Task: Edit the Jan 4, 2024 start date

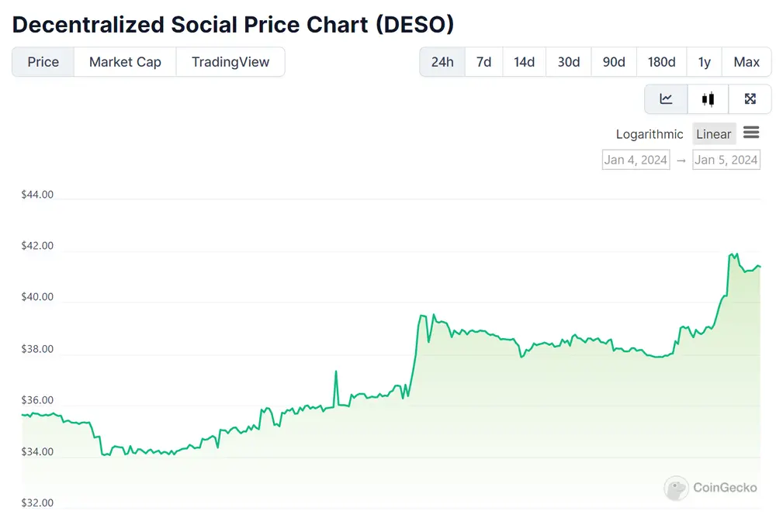Action: 636,160
